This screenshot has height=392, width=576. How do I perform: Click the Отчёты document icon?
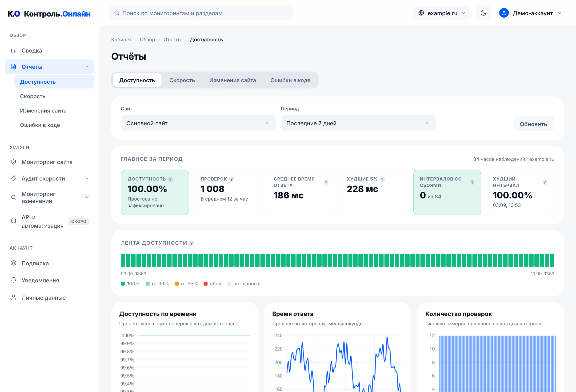tap(14, 66)
